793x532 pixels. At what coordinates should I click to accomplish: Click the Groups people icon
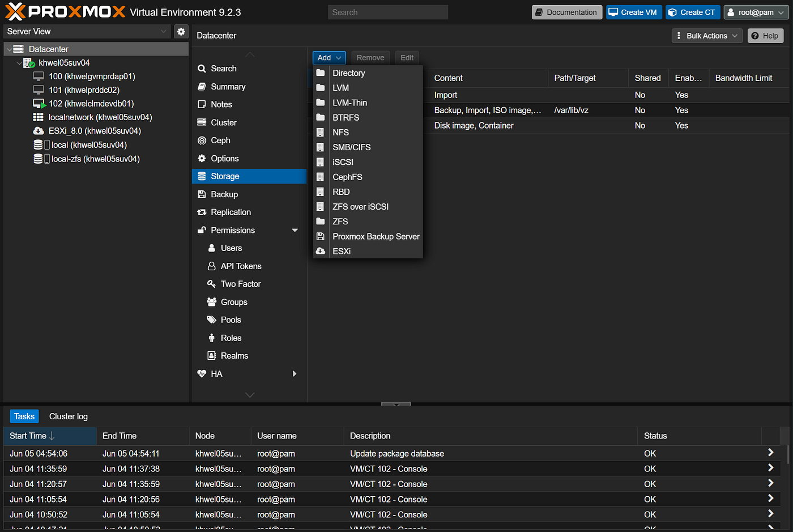[212, 302]
